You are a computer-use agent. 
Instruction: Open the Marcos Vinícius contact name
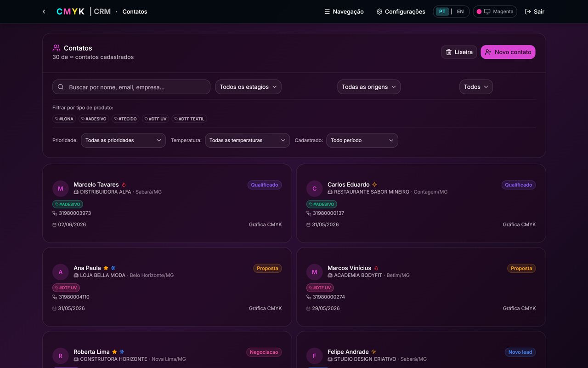[349, 268]
